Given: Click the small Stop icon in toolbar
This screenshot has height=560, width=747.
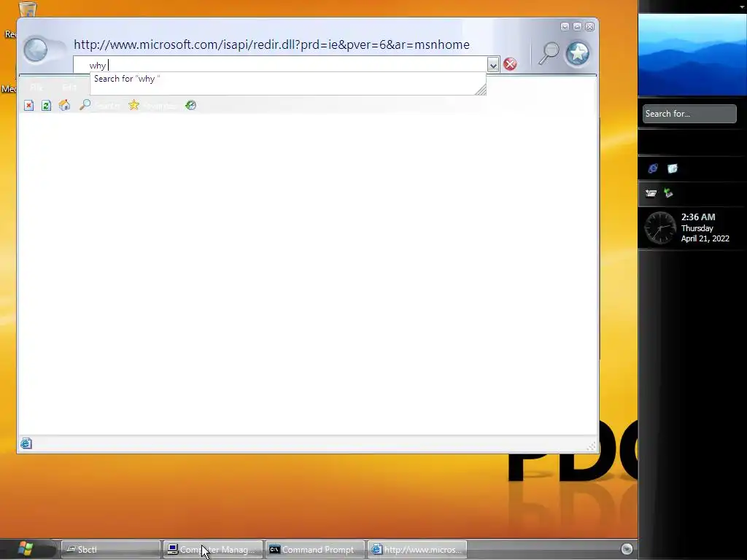Looking at the screenshot, I should coord(28,105).
